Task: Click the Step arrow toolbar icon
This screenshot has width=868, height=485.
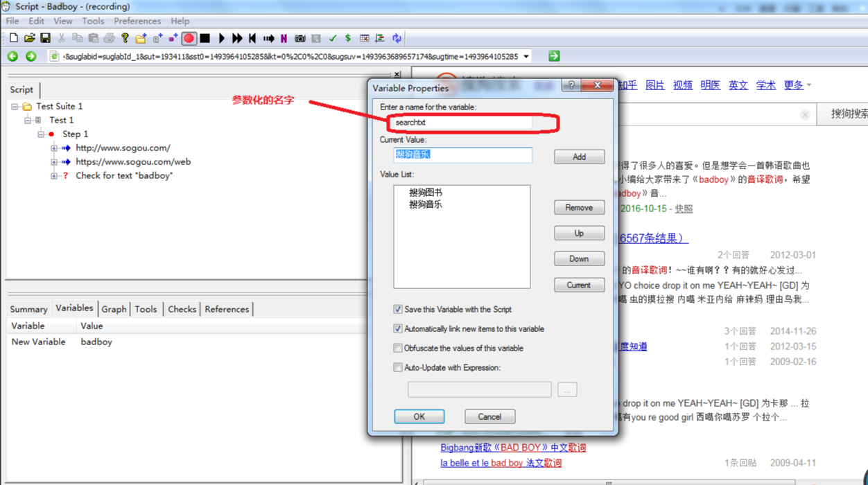Action: click(x=268, y=38)
